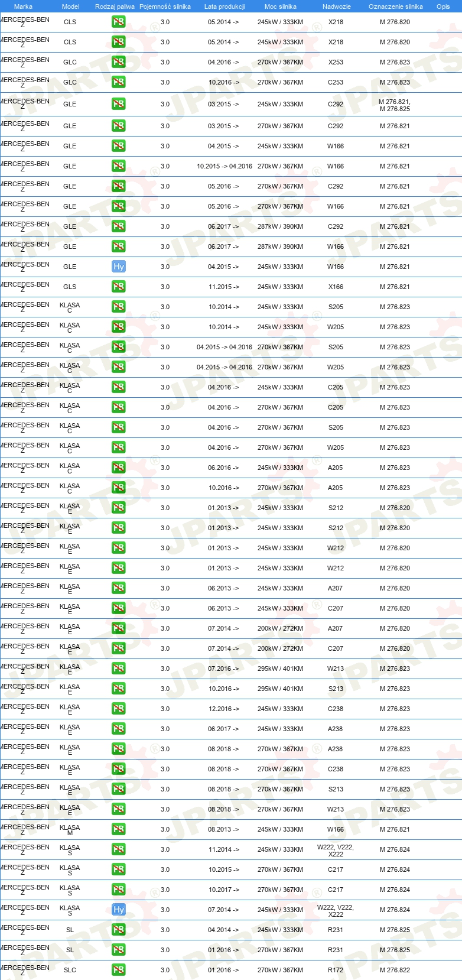The height and width of the screenshot is (980, 462).
Task: Select the C253 body code cell
Action: pos(336,82)
